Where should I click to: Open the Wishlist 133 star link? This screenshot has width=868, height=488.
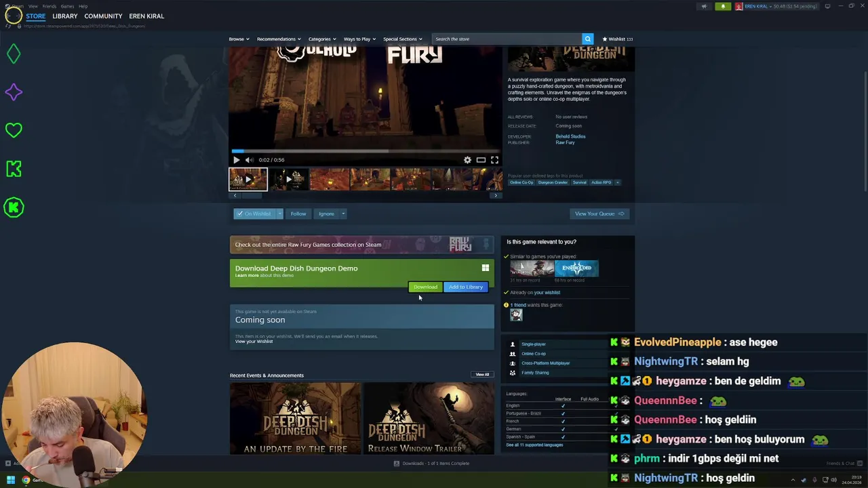(x=618, y=39)
